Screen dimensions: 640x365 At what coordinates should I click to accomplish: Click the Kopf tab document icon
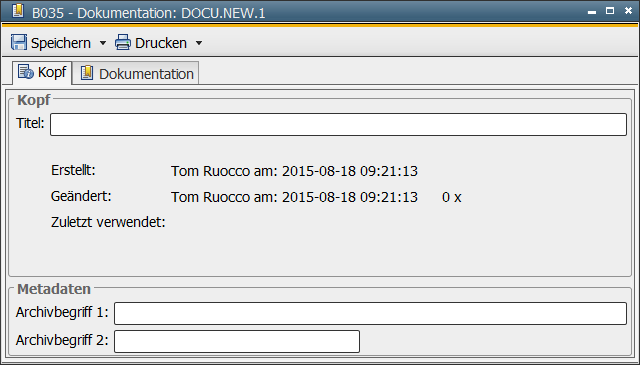[26, 72]
